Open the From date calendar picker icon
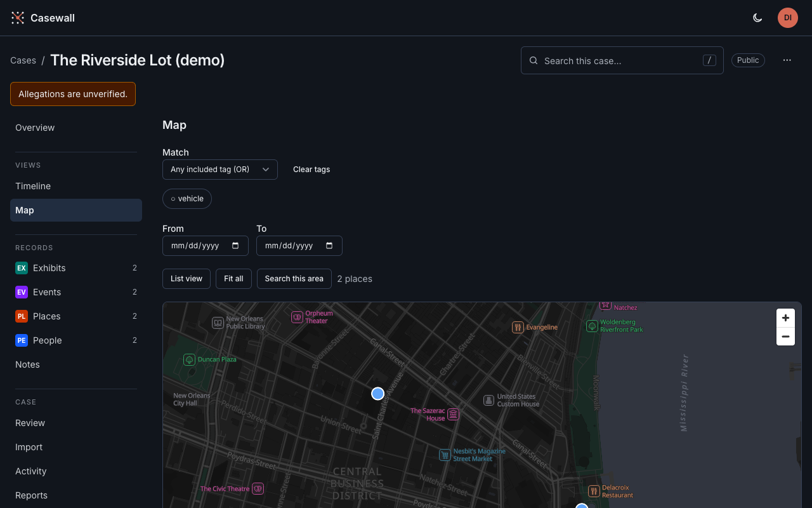This screenshot has width=812, height=508. 235,246
